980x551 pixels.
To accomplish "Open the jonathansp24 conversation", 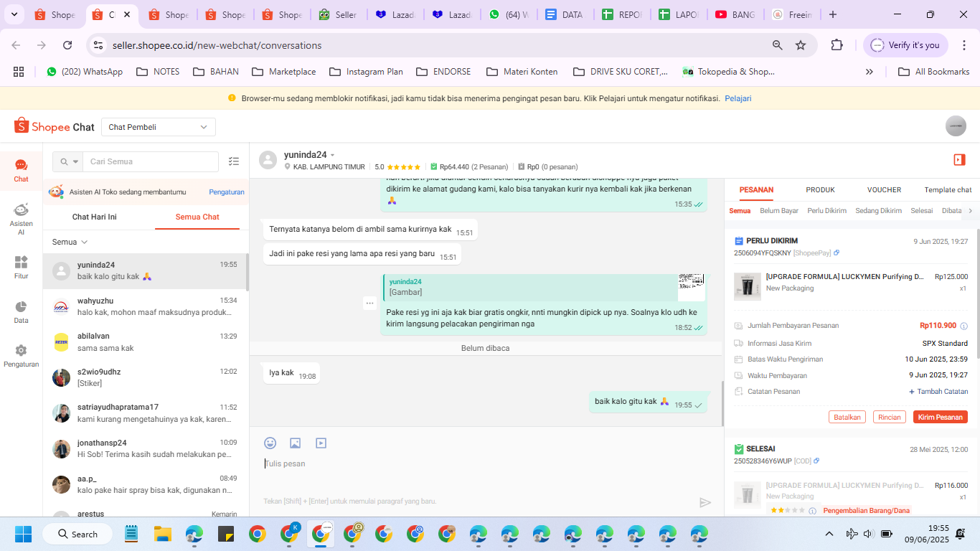I will 146,449.
